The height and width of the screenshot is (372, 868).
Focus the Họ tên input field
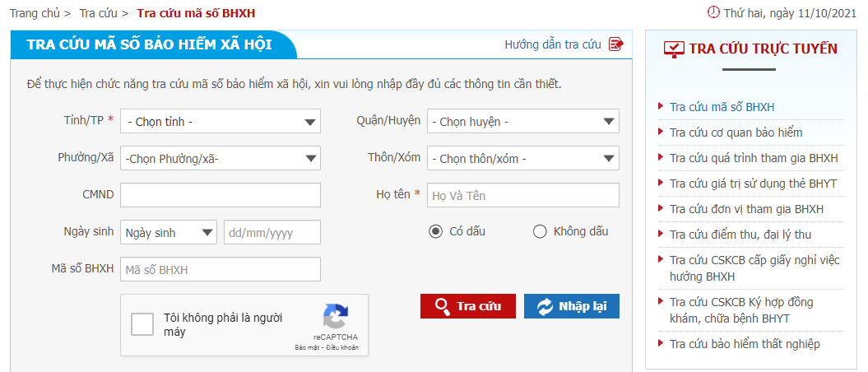[523, 195]
